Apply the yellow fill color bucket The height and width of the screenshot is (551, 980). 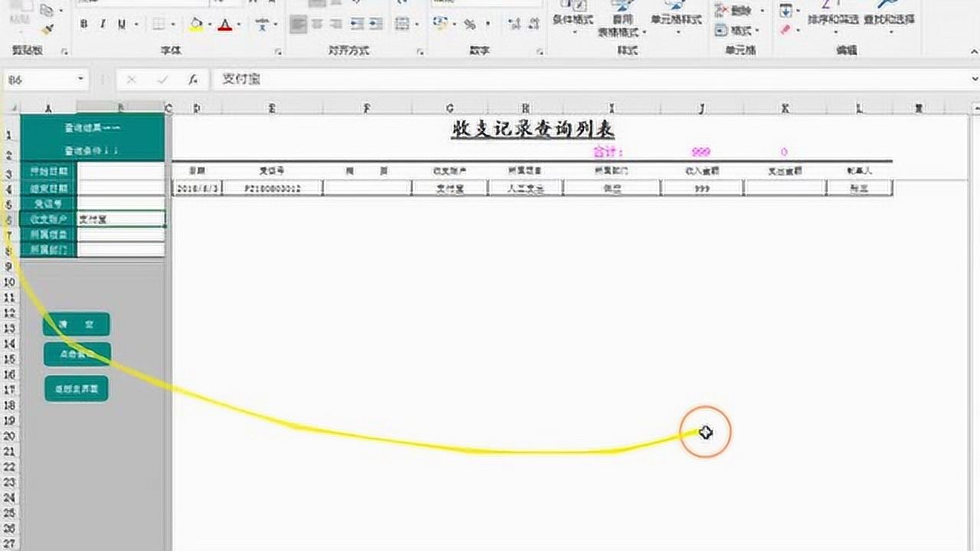click(x=197, y=24)
